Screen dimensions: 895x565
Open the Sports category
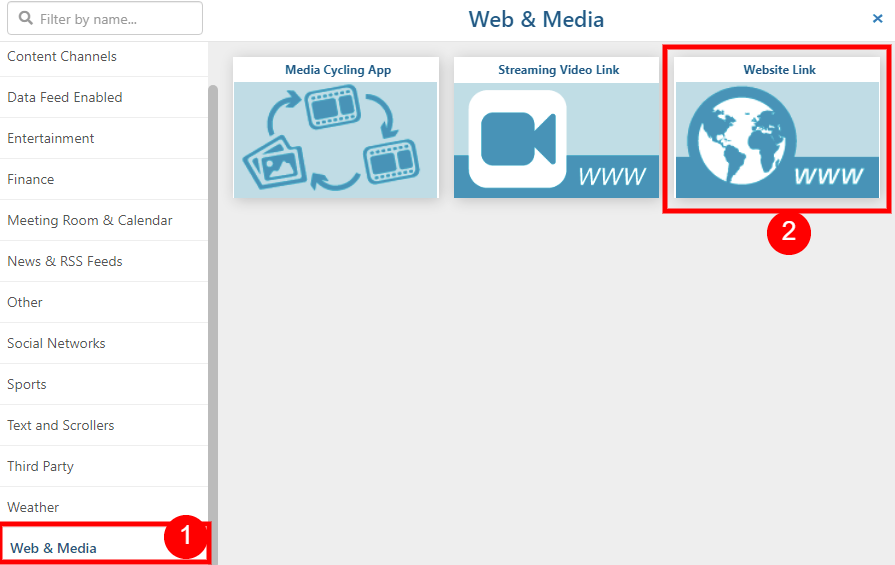(104, 385)
